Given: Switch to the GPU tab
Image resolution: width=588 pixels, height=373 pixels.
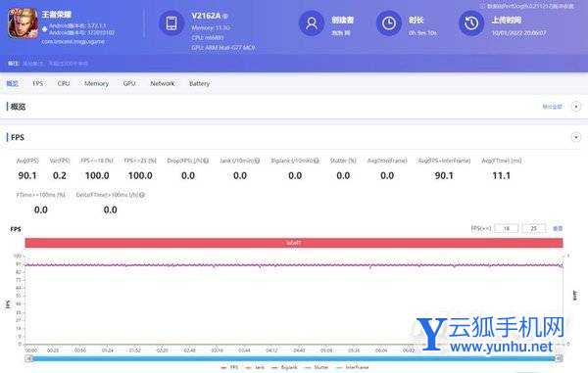Looking at the screenshot, I should 129,83.
